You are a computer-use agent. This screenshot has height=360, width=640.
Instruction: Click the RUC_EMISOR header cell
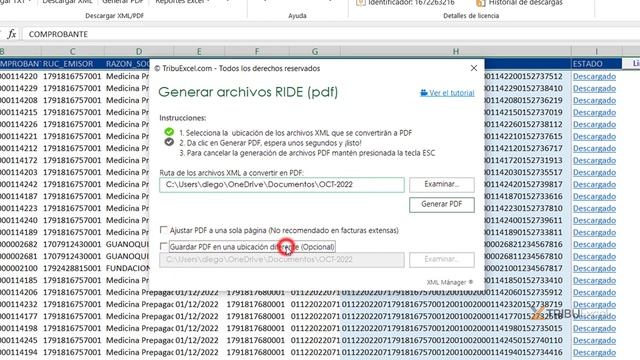point(73,64)
